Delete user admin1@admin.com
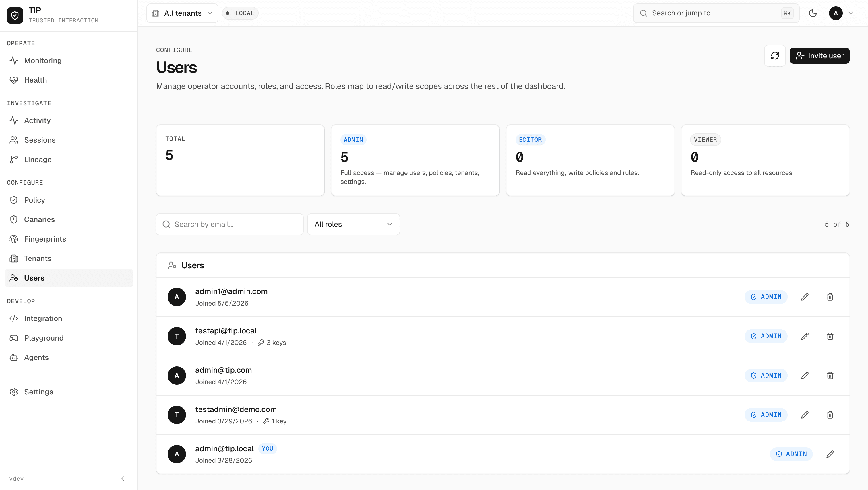The image size is (868, 490). point(830,297)
